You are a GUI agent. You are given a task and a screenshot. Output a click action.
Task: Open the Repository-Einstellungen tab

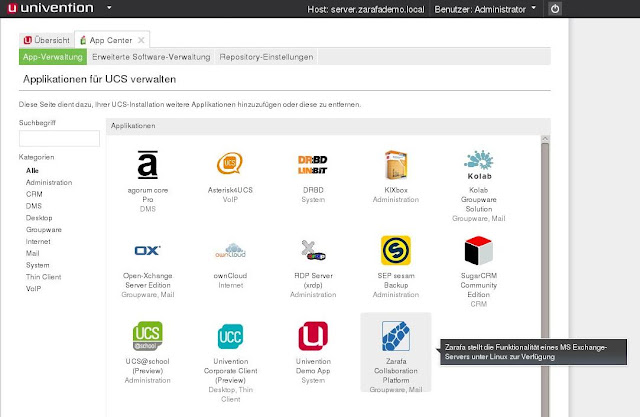coord(266,57)
